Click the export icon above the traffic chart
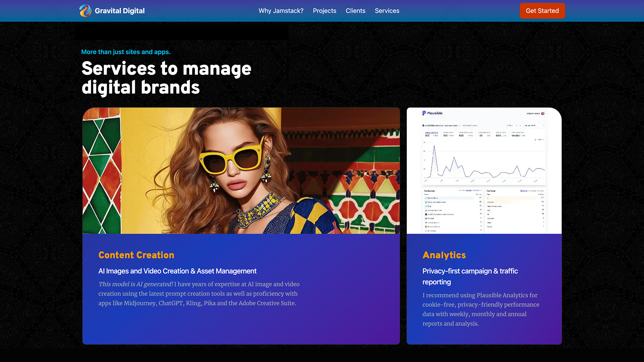This screenshot has height=362, width=644. click(x=535, y=139)
